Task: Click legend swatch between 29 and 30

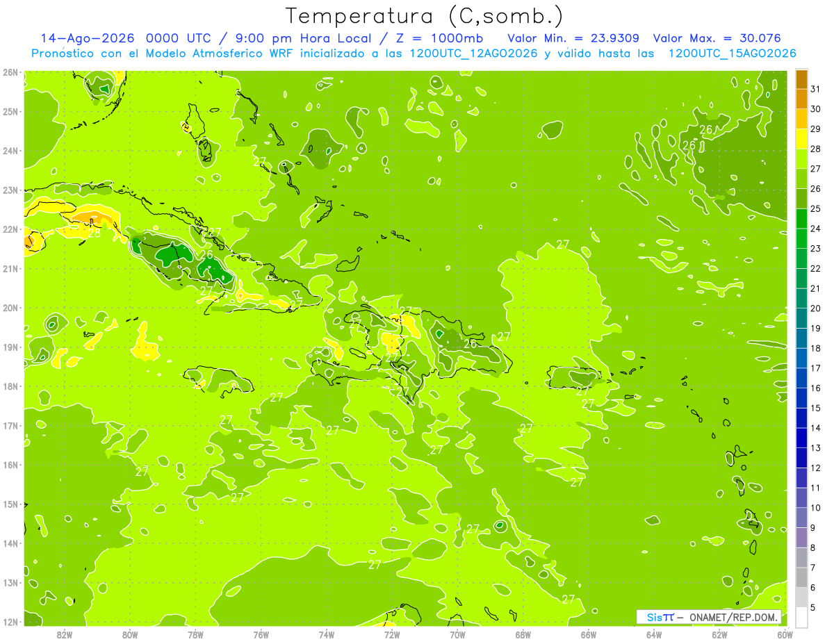Action: [801, 119]
